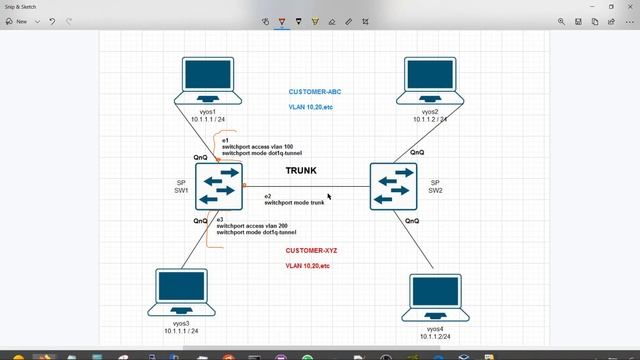Image resolution: width=640 pixels, height=360 pixels.
Task: Click the vyos3 laptop icon
Action: click(x=181, y=292)
